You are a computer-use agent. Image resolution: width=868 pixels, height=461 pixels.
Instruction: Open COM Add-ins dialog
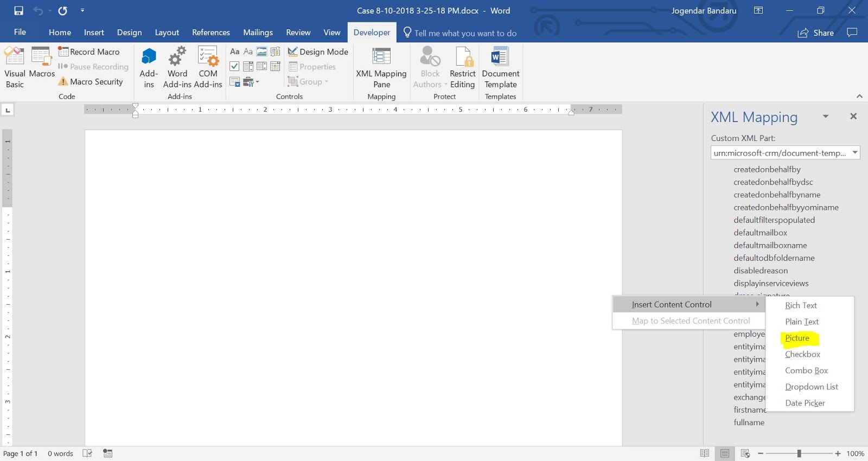click(208, 67)
